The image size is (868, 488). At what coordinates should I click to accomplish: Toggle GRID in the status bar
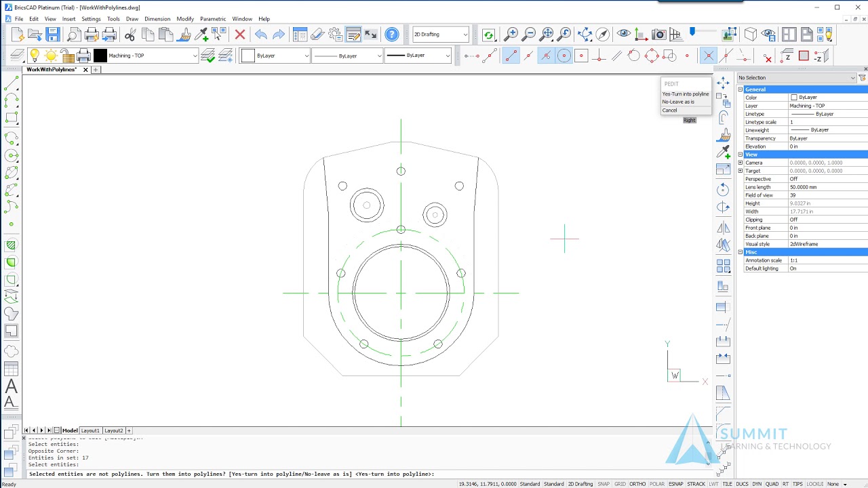coord(620,484)
